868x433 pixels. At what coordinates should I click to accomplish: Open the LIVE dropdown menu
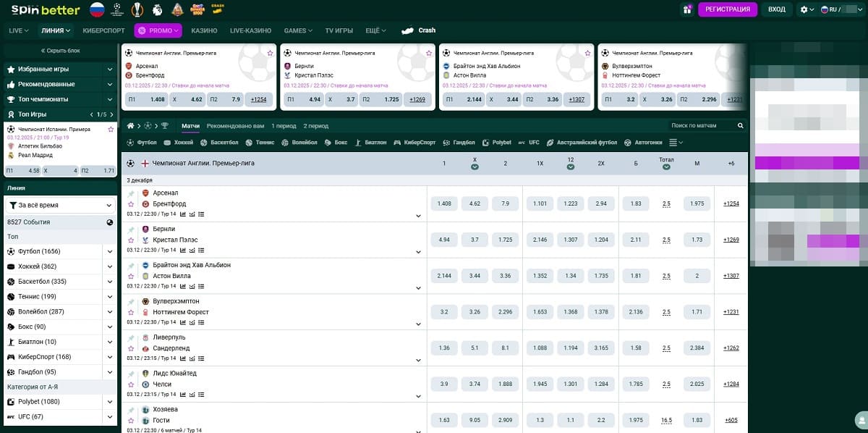coord(19,30)
